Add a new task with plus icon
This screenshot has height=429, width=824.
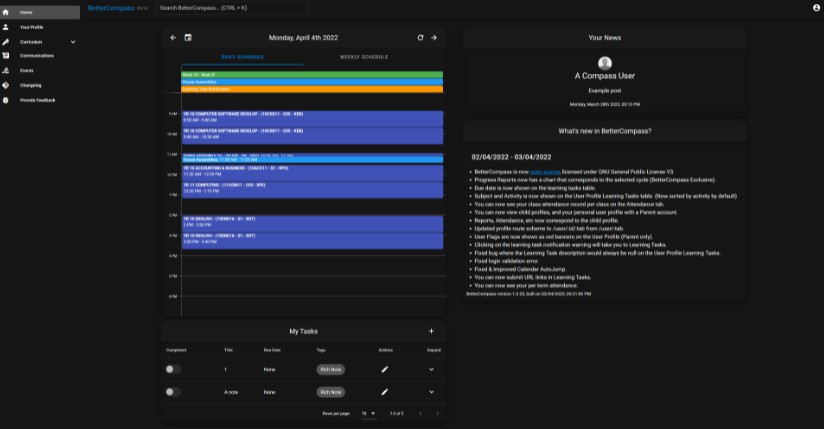point(431,331)
